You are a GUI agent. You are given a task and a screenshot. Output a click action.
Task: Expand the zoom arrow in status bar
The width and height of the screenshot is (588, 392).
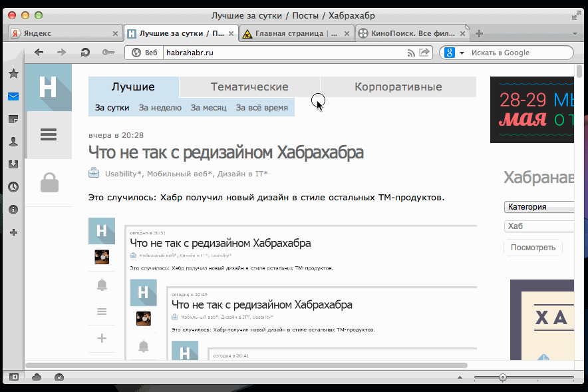(x=460, y=377)
